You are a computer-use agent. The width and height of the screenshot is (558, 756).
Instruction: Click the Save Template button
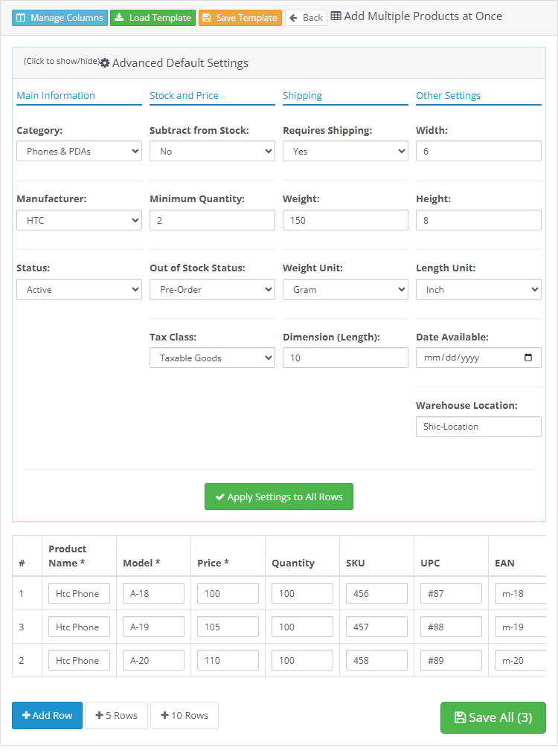point(240,18)
